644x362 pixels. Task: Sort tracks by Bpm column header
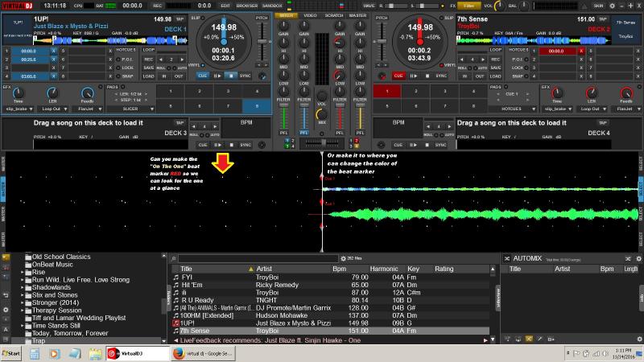coord(339,269)
